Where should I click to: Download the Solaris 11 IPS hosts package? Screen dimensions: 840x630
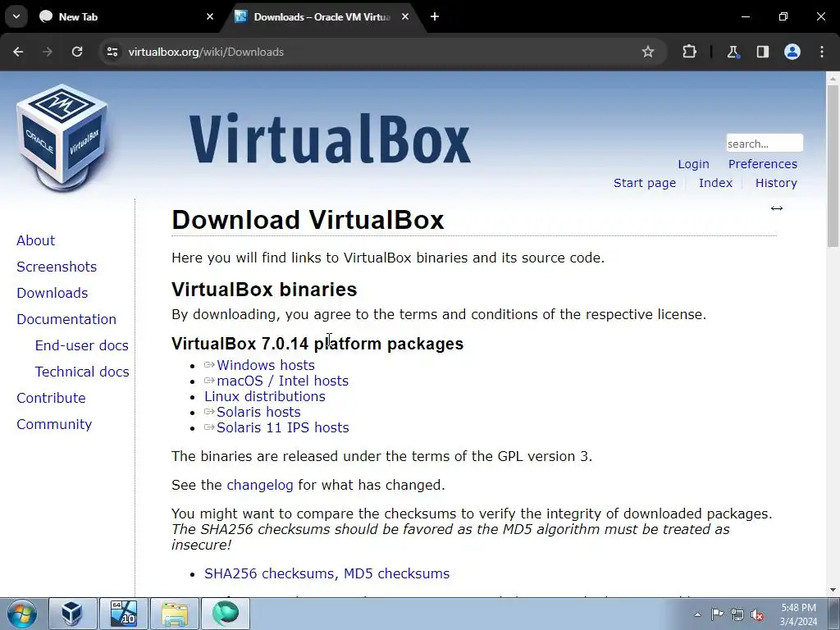[x=282, y=427]
